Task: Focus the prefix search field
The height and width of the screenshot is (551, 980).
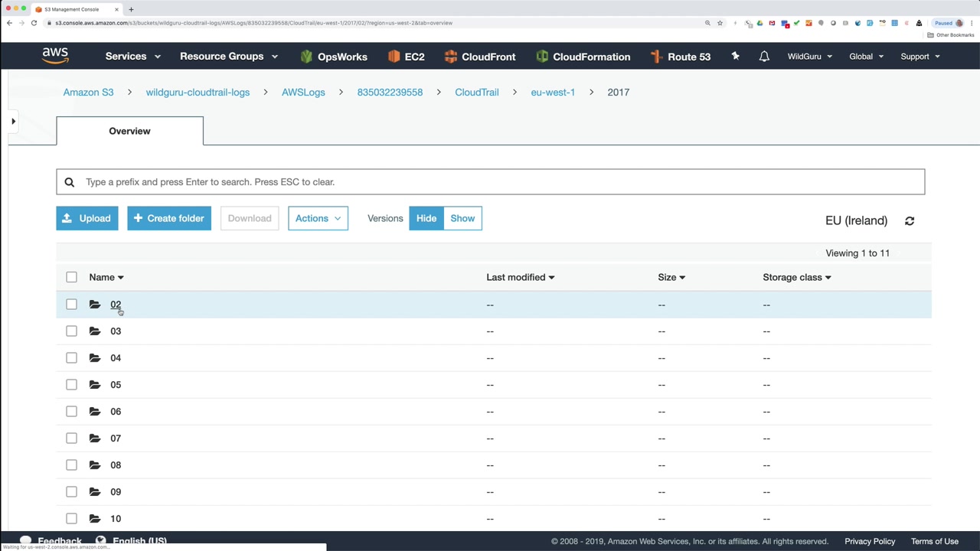Action: pyautogui.click(x=490, y=182)
